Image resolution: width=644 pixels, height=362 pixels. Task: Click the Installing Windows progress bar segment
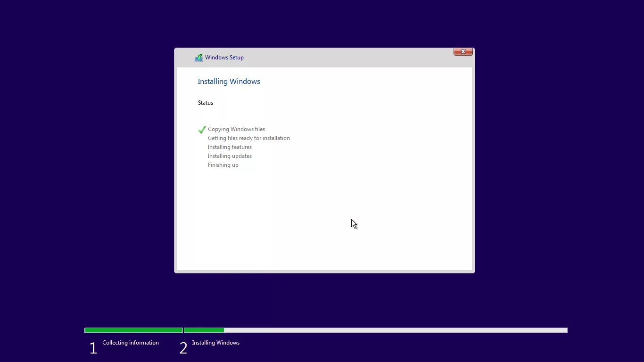(375, 330)
